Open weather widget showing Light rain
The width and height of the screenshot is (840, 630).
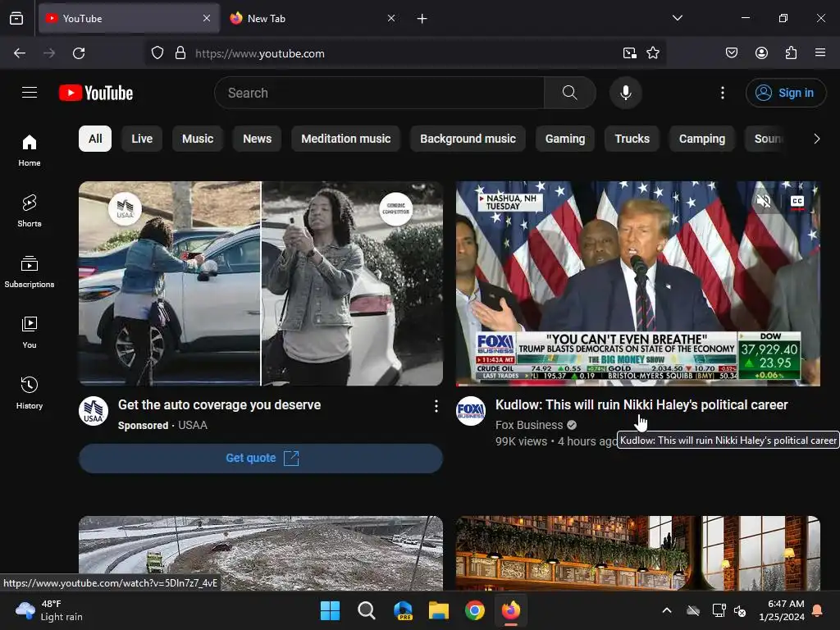point(49,610)
